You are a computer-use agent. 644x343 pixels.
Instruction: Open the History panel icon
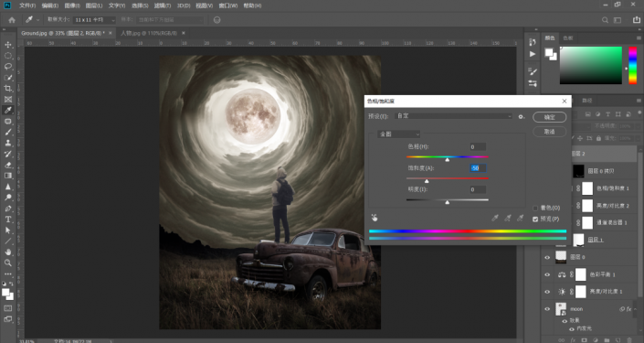(x=533, y=42)
